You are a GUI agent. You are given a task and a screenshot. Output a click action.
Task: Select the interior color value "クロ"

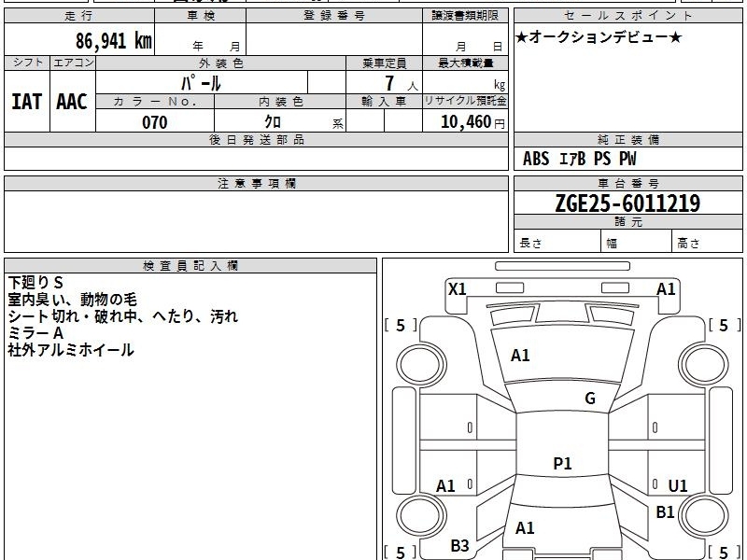[x=273, y=122]
